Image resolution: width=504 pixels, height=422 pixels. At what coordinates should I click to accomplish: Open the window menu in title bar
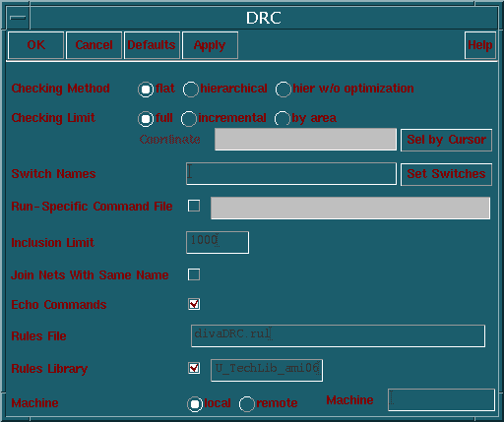pos(18,18)
